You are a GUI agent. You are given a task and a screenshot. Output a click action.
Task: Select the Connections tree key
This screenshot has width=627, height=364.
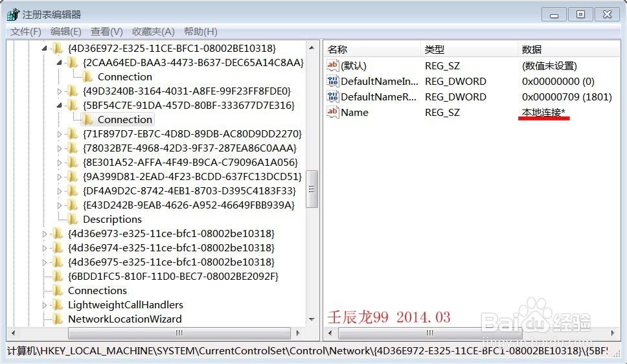[x=97, y=291]
